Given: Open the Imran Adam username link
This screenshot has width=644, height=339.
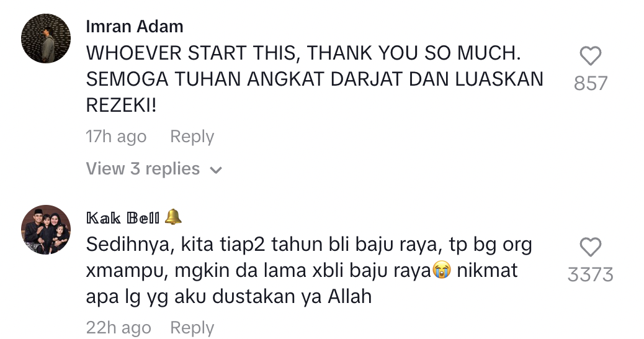Looking at the screenshot, I should 135,27.
